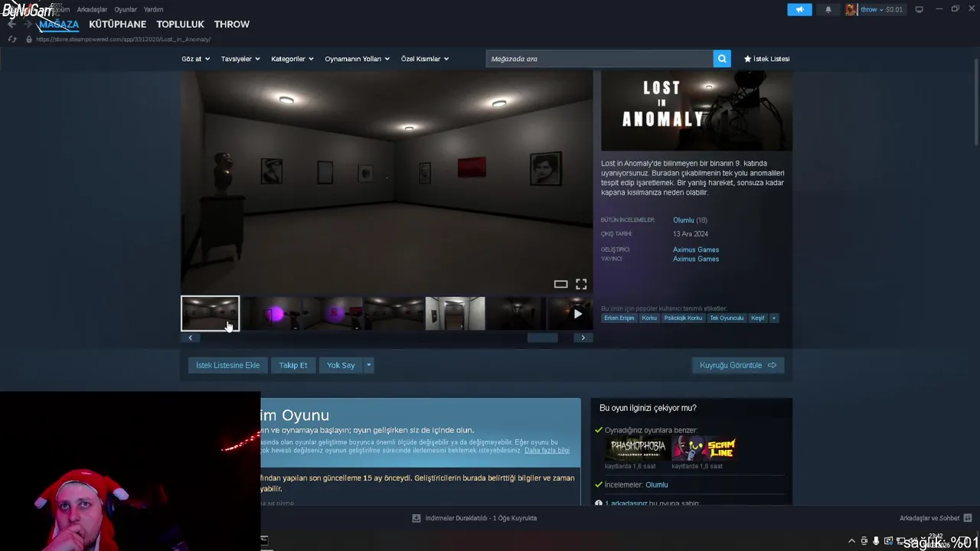980x551 pixels.
Task: Click the Kuyruğu Görüntüle button
Action: point(738,365)
